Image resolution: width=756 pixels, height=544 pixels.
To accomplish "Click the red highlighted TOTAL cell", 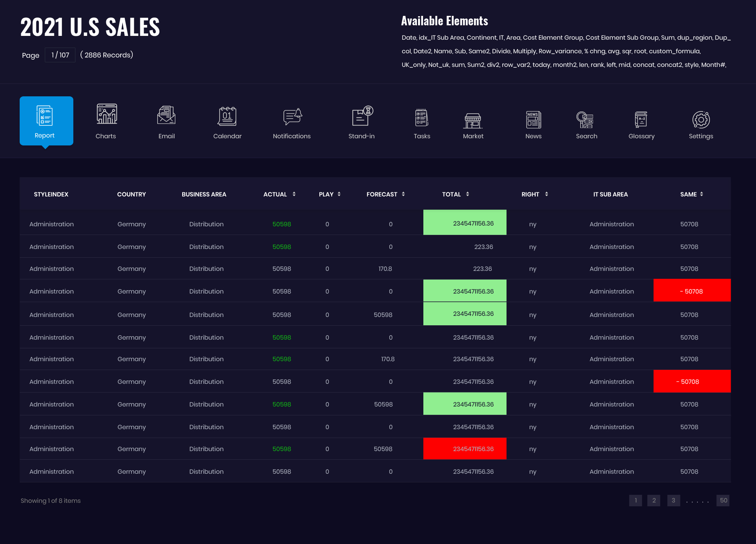I will click(x=465, y=449).
